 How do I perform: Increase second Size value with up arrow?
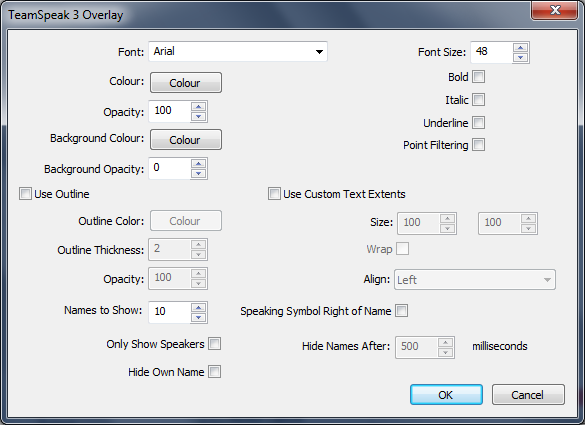point(528,219)
